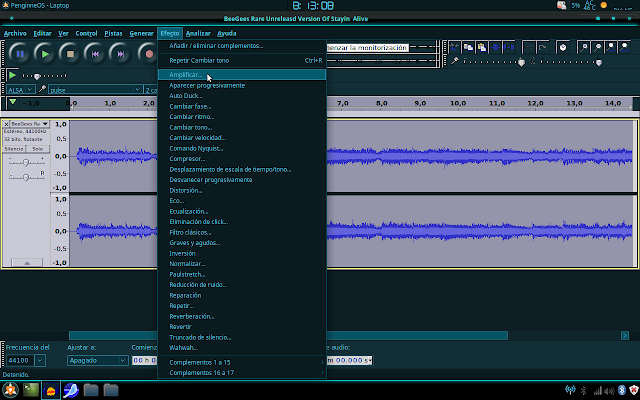Open the BeeGees track name dropdown

pyautogui.click(x=30, y=124)
